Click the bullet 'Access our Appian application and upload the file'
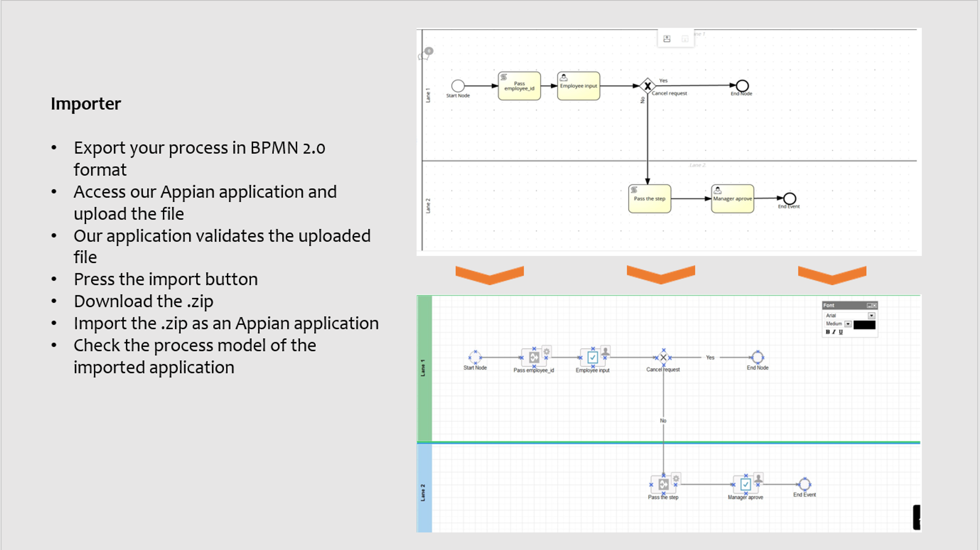 [205, 203]
